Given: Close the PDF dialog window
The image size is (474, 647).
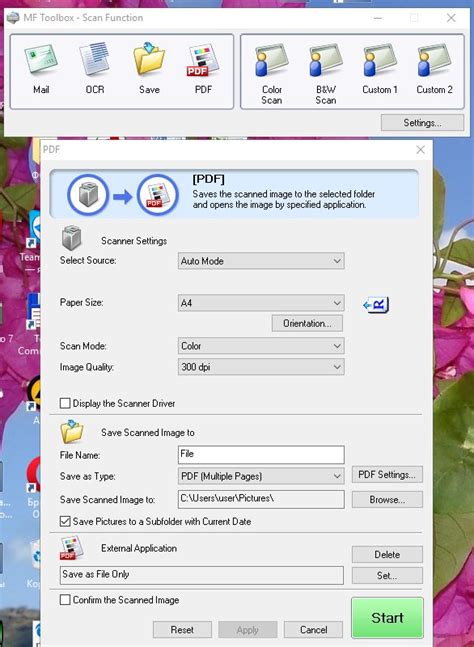Looking at the screenshot, I should (x=420, y=149).
